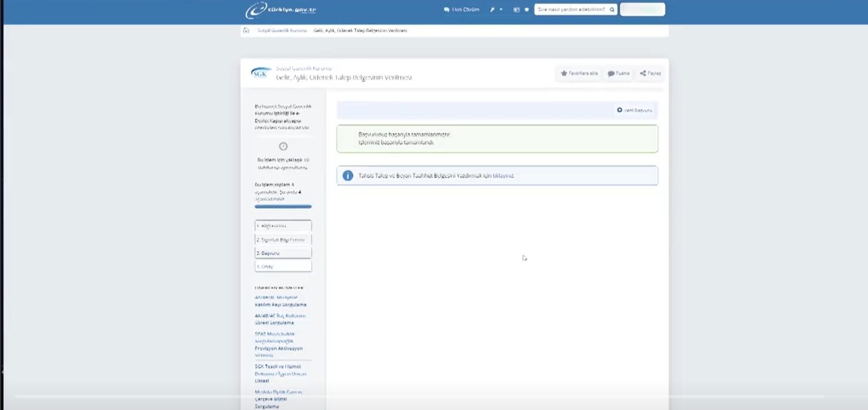Click Favorilere ekle button
The width and height of the screenshot is (868, 410).
click(579, 74)
